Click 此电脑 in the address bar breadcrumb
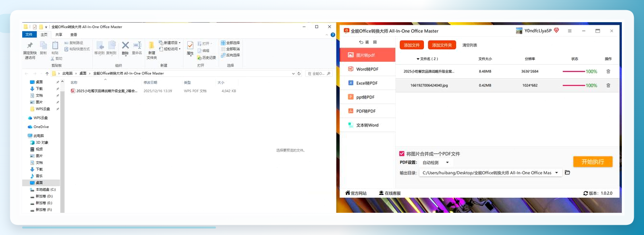 (x=68, y=73)
